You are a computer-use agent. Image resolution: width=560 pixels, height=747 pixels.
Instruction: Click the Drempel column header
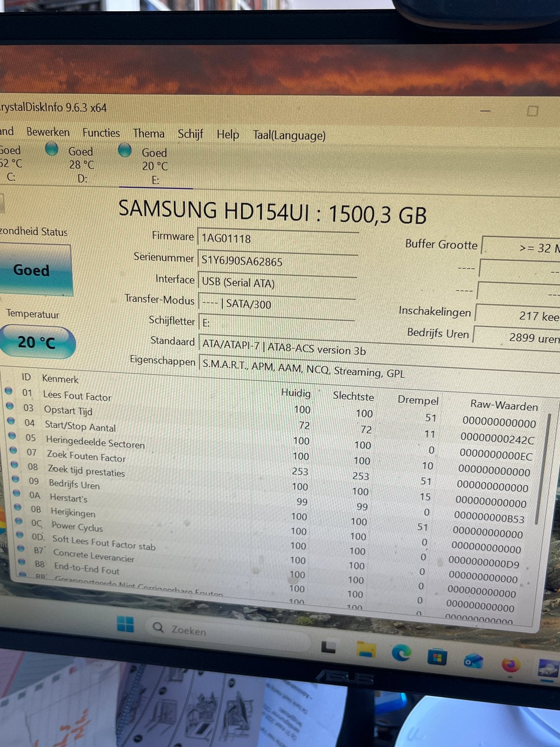tap(418, 400)
